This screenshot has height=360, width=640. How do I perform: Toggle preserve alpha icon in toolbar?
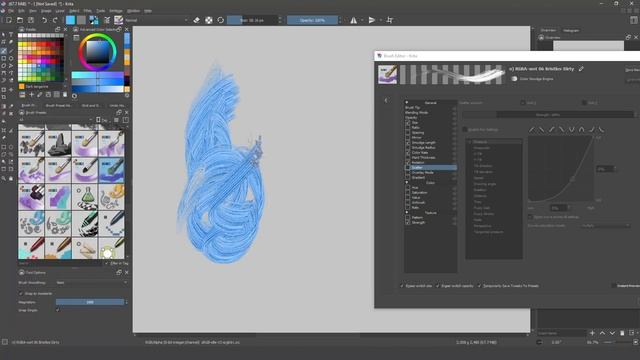pyautogui.click(x=209, y=20)
